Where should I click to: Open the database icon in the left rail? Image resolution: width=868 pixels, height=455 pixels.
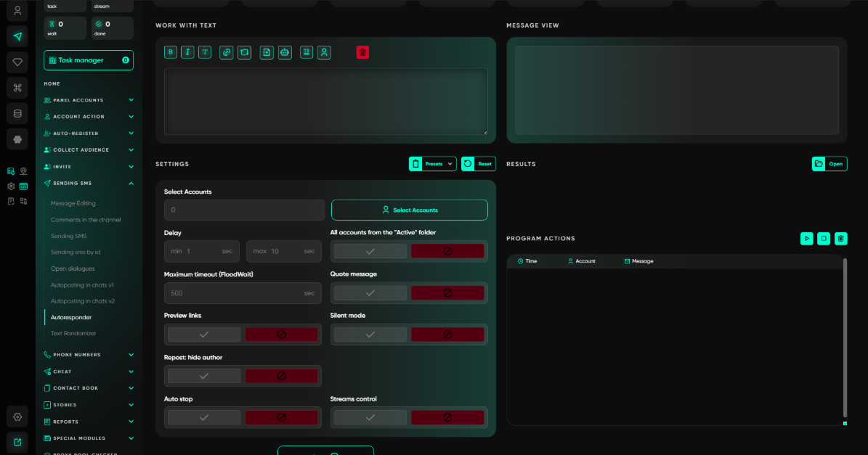[x=17, y=113]
